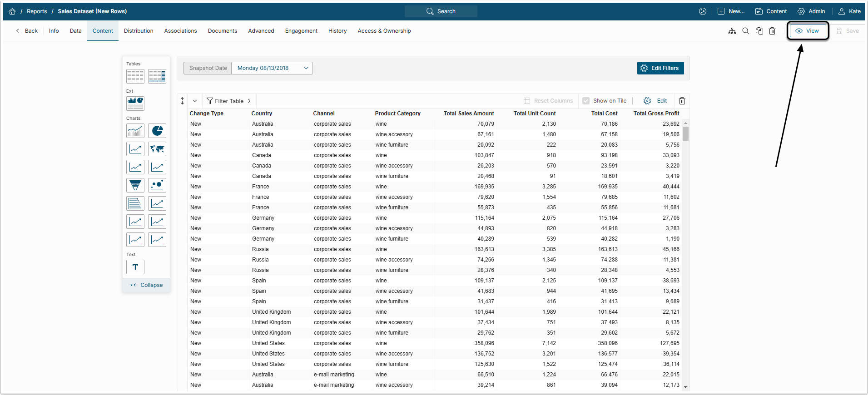868x395 pixels.
Task: Click the Edit Filters button
Action: (660, 68)
